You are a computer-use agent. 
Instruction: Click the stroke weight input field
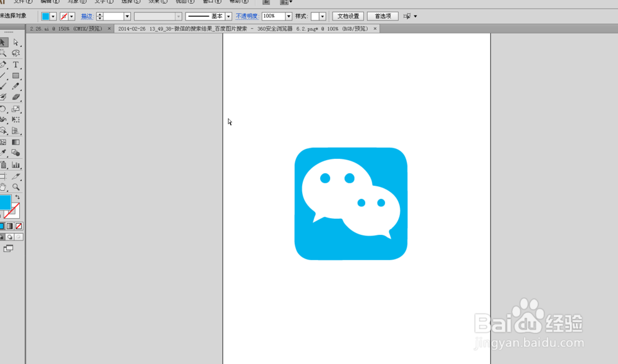[x=114, y=16]
